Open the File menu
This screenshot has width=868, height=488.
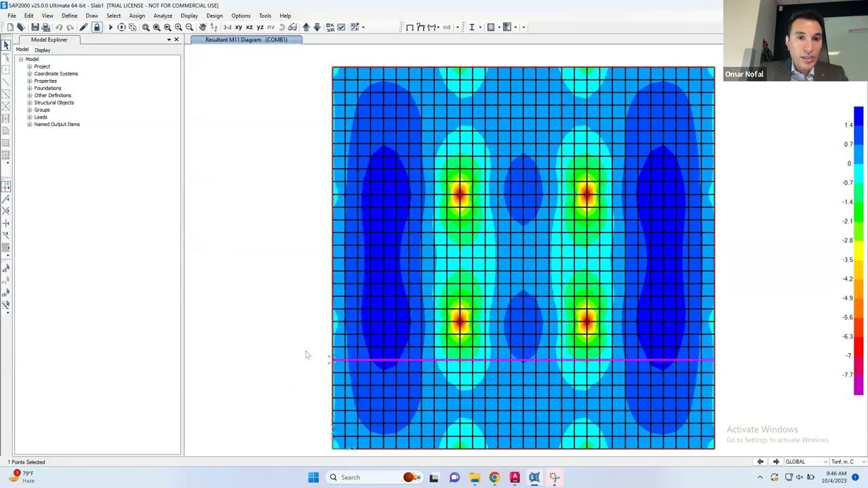pos(12,16)
